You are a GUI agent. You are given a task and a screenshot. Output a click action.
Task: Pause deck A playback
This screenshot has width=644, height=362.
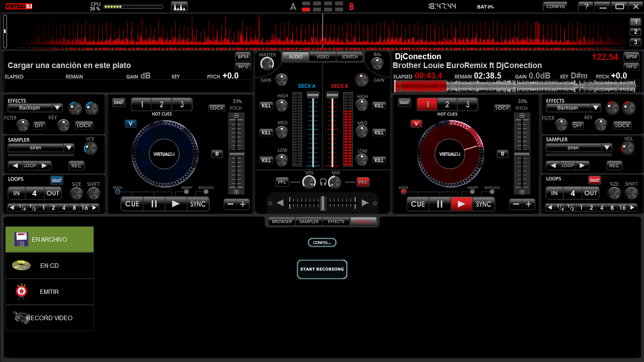(x=154, y=204)
